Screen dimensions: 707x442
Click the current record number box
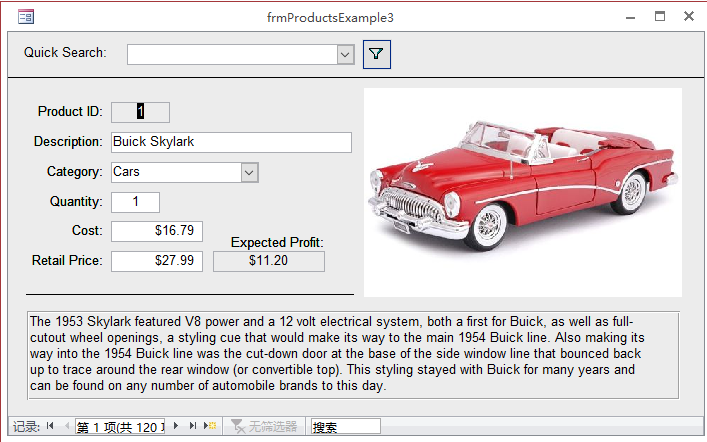[120, 427]
